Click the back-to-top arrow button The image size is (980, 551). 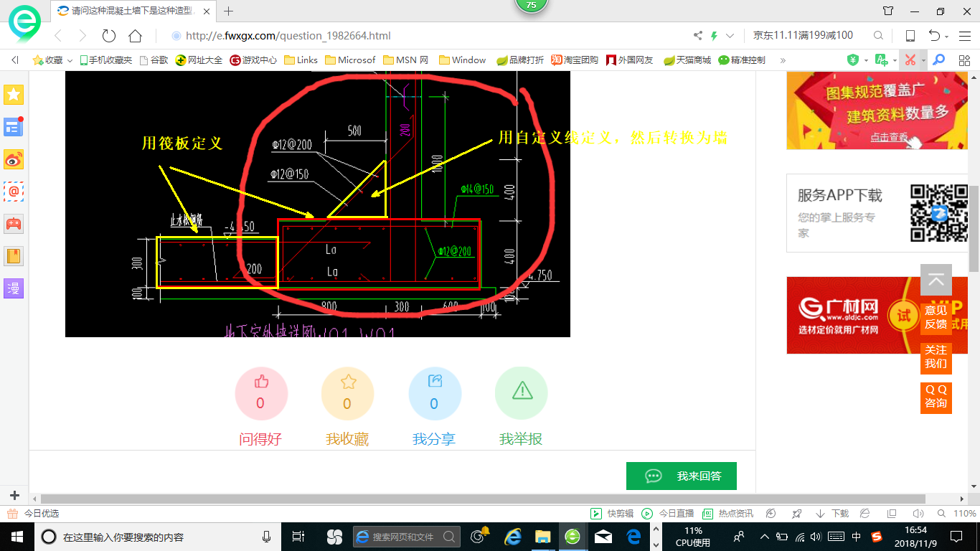pos(936,280)
